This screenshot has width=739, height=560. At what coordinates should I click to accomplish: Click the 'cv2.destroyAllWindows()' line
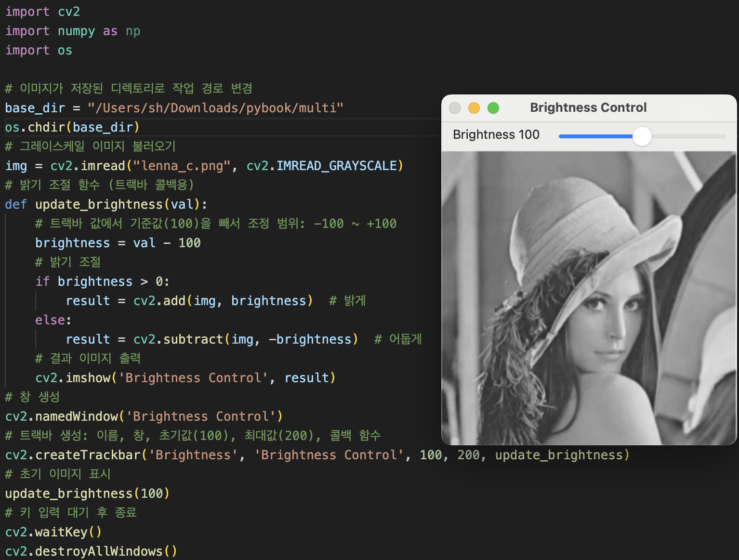[x=91, y=551]
